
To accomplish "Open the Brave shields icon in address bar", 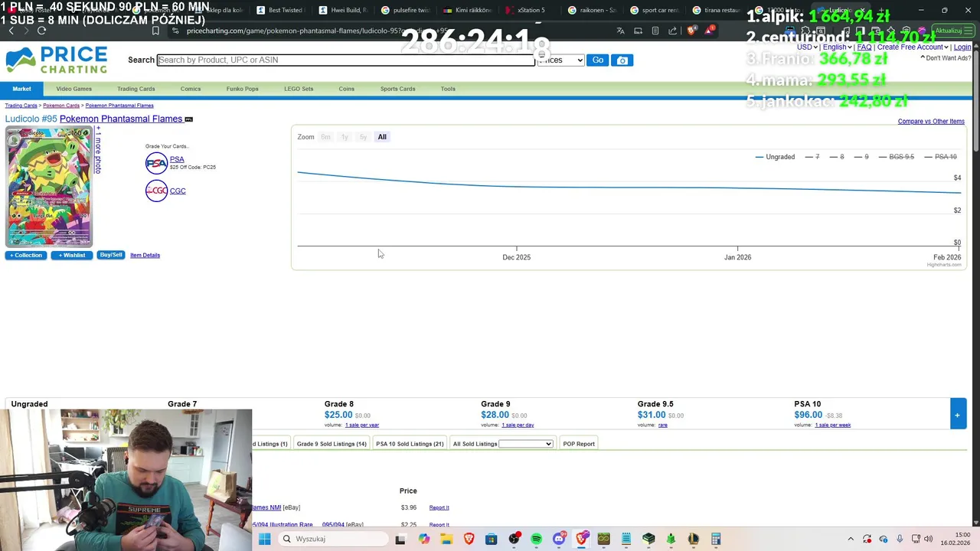I will (x=692, y=31).
